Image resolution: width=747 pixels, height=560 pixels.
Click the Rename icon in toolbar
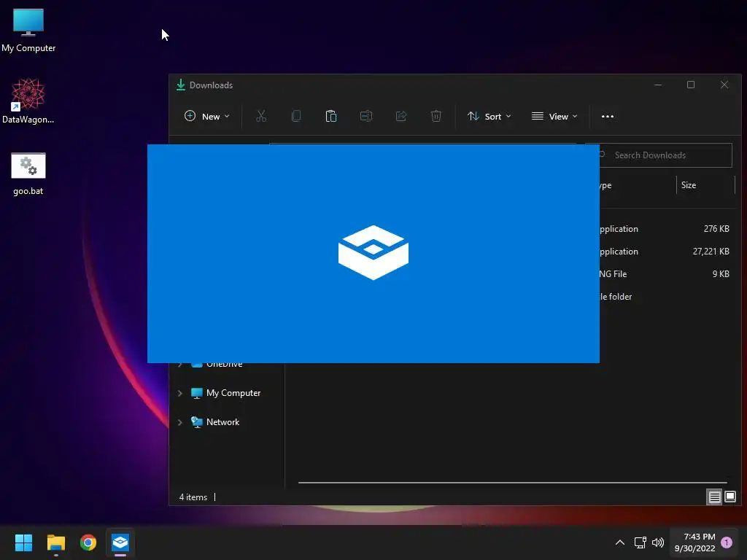click(366, 116)
